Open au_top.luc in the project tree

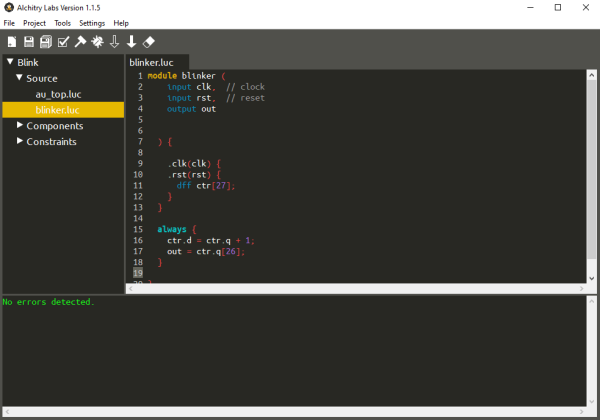58,94
